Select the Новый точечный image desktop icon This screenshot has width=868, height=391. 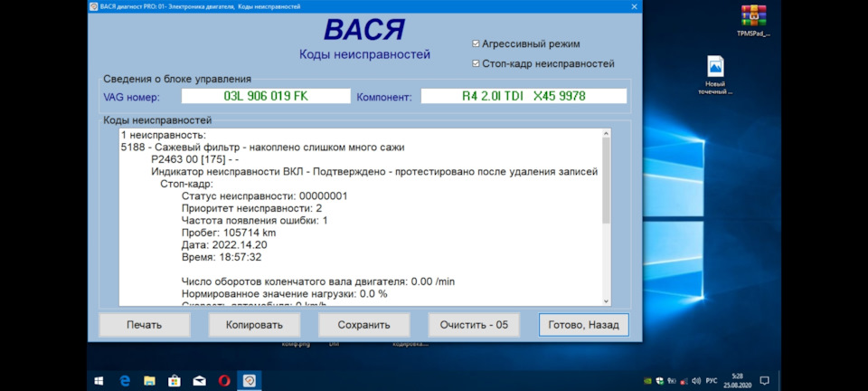coord(715,75)
